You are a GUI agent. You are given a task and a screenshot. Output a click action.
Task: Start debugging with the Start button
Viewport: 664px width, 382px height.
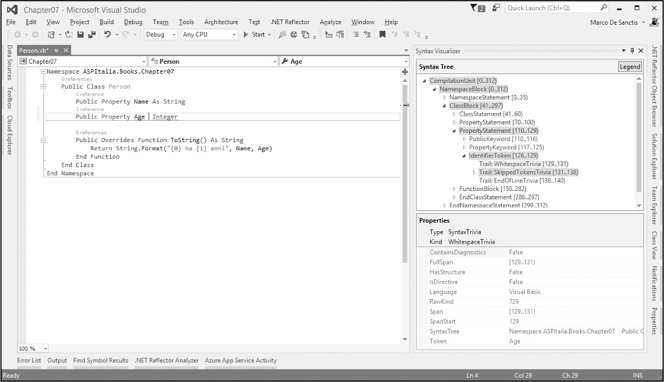pos(254,35)
